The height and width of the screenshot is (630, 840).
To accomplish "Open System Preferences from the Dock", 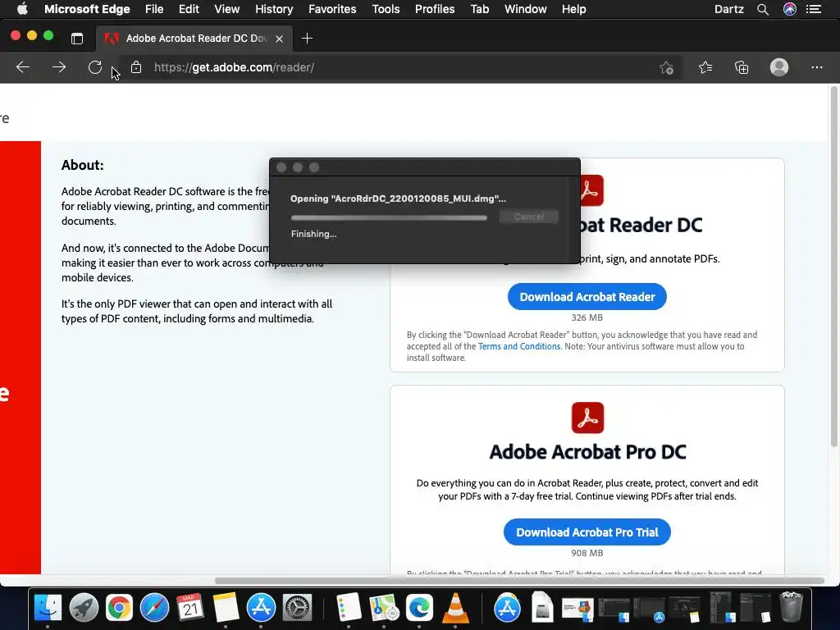I will point(297,608).
